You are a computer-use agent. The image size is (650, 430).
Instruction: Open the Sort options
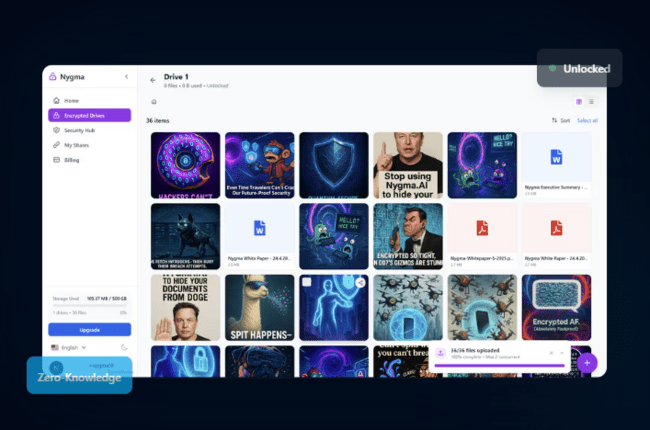[561, 120]
